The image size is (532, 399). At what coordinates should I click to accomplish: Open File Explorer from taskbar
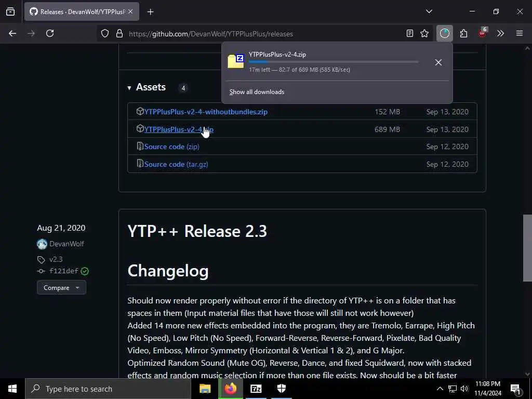(205, 389)
